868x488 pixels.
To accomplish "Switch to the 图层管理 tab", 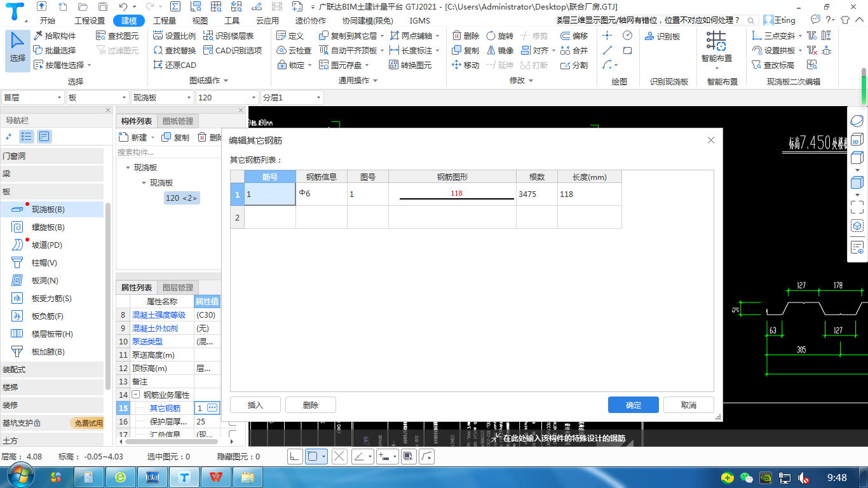I will [x=178, y=287].
